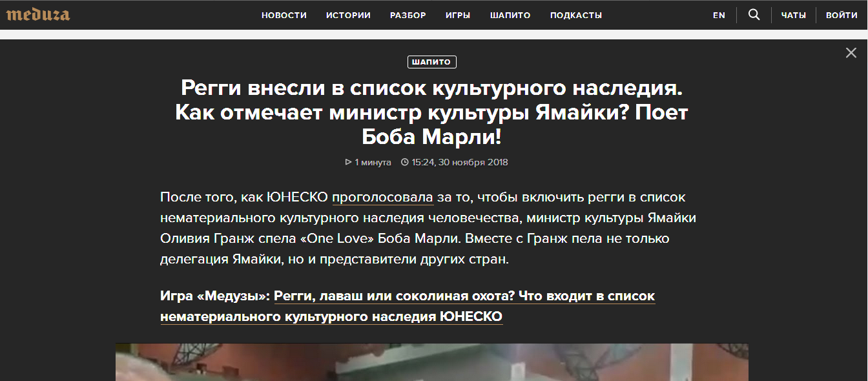Click the Meduza logo
This screenshot has height=381, width=868.
(38, 14)
